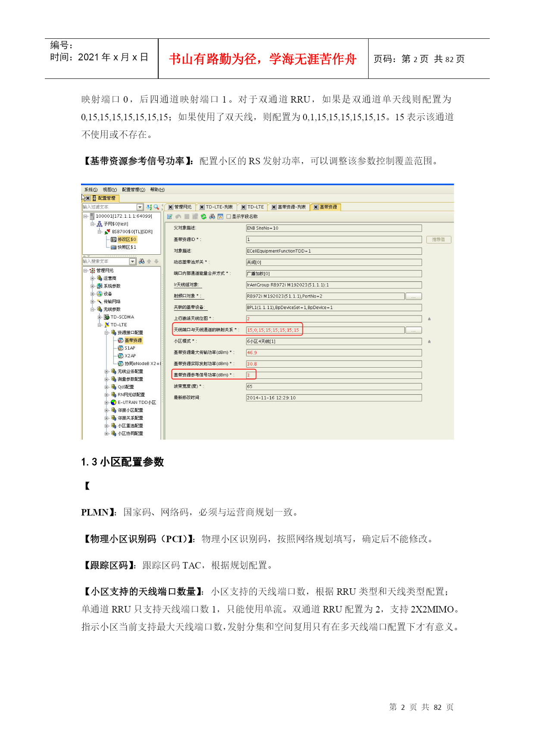Open the 系统(S) menu
Screen dimensions: 535x756
[x=91, y=190]
